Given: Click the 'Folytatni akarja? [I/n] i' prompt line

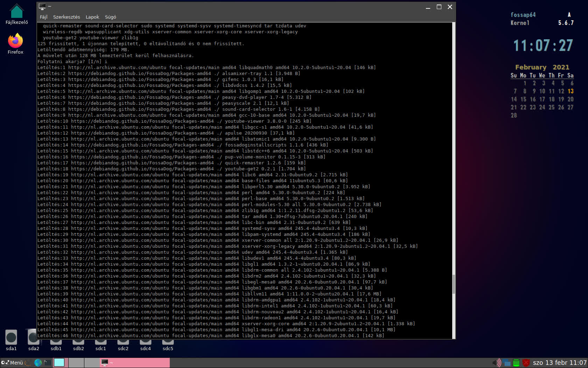Looking at the screenshot, I should point(72,62).
